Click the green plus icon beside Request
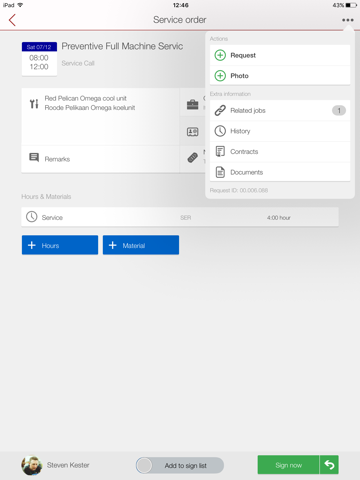Image resolution: width=360 pixels, height=480 pixels. (220, 55)
